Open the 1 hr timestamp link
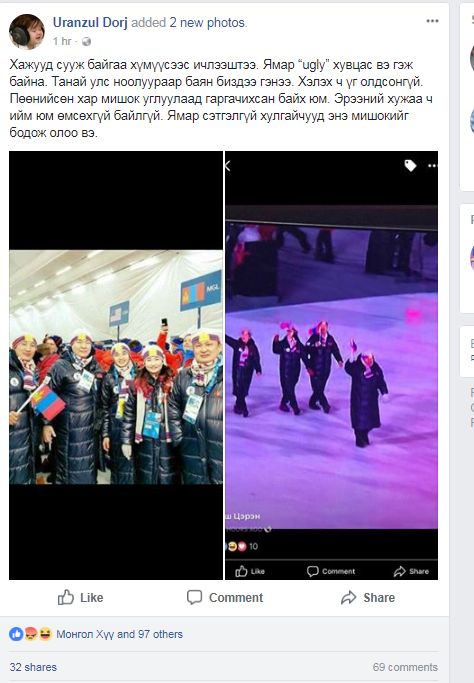 click(x=62, y=41)
